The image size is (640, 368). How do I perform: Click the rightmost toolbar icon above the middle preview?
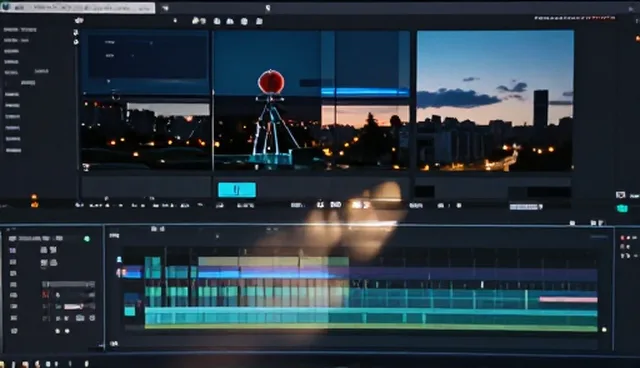[259, 21]
